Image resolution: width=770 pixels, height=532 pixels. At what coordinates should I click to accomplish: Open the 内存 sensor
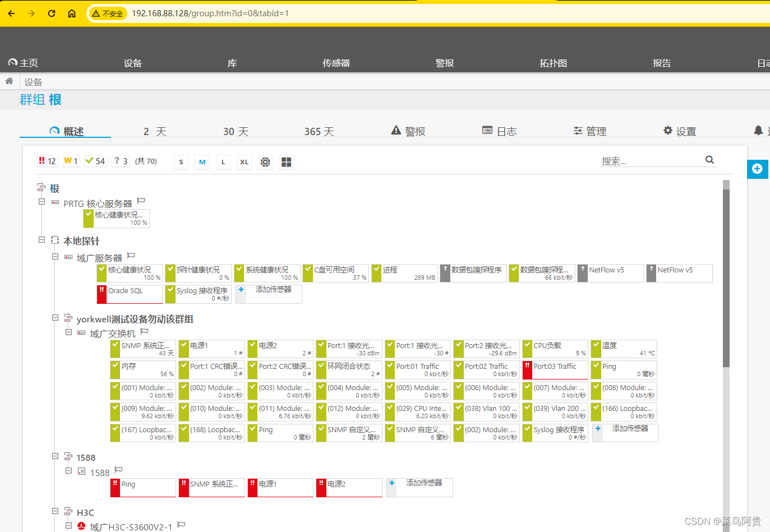click(x=144, y=370)
